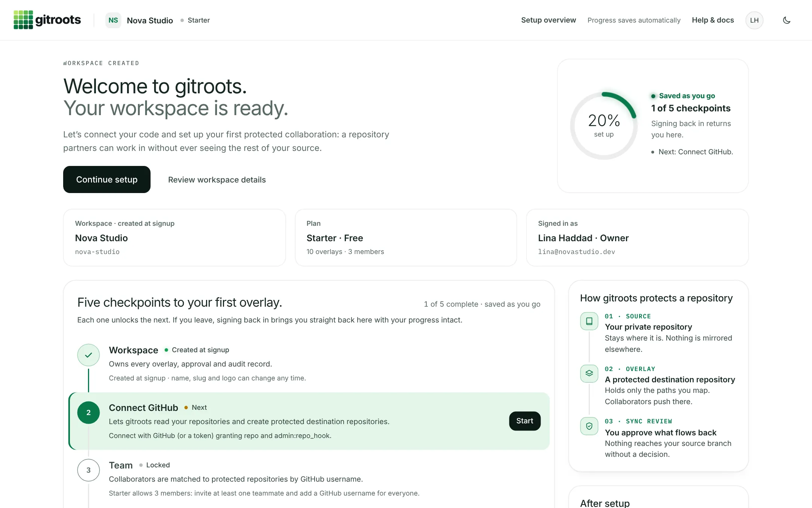Select the Workspace checkpoint title
The image size is (812, 508).
pos(133,350)
